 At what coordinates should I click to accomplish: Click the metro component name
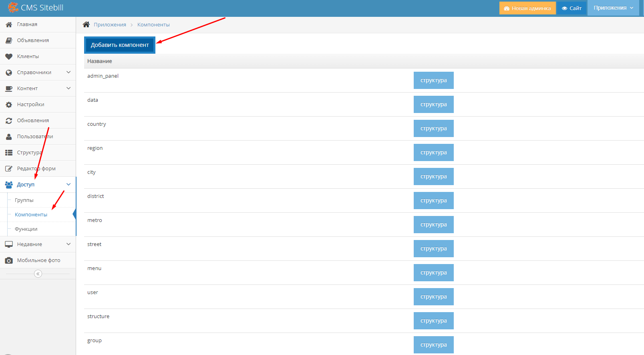95,220
